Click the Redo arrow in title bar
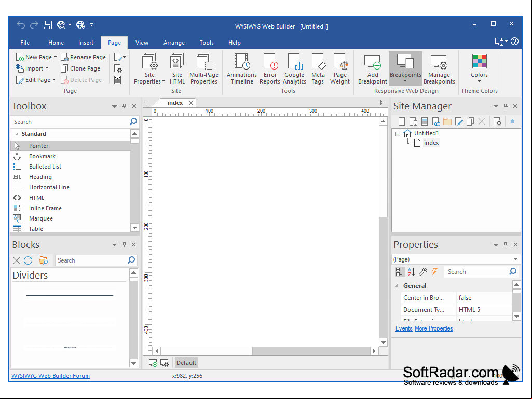This screenshot has width=532, height=399. [x=34, y=25]
